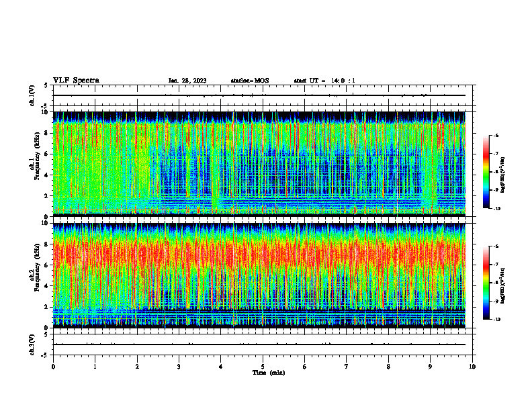The height and width of the screenshot is (411, 532).
Task: Click the 'VLF Spectra' title text
Action: pyautogui.click(x=76, y=81)
